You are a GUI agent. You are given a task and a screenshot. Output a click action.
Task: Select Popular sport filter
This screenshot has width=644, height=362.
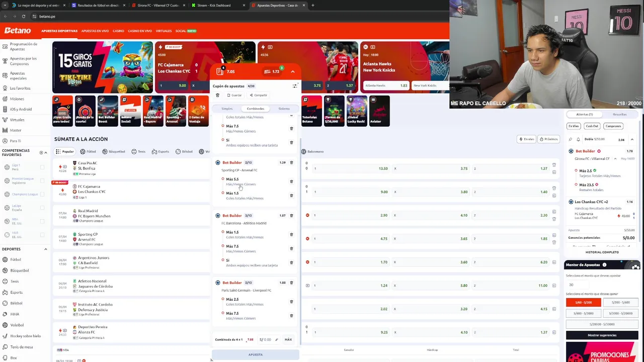pos(65,151)
